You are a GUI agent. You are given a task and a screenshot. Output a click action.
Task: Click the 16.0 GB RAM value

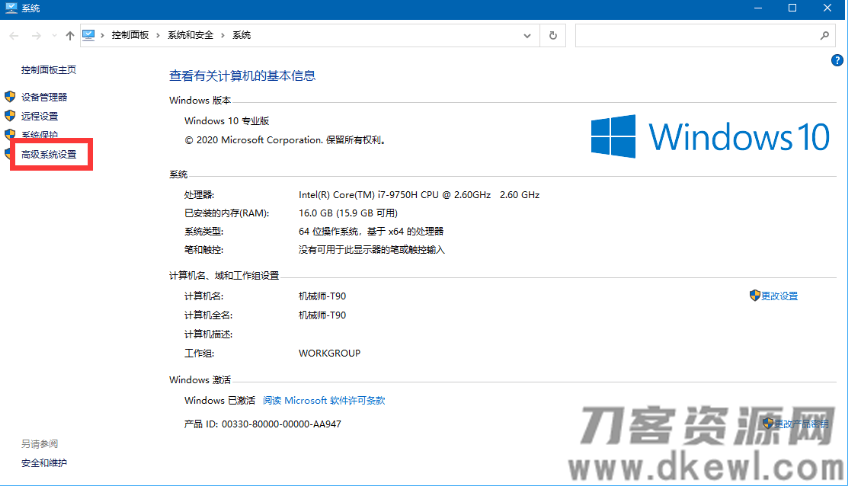click(x=348, y=213)
